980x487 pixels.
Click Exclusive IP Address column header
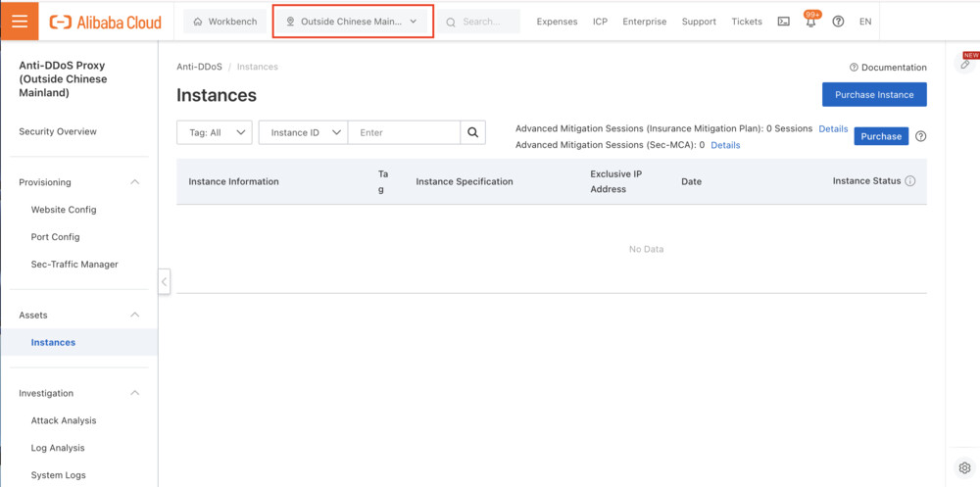616,181
